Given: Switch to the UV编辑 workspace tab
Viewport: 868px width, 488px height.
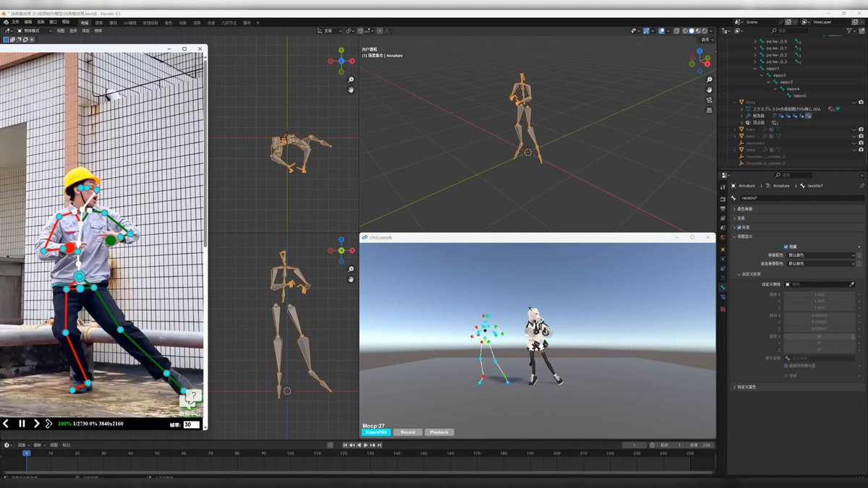Looking at the screenshot, I should [130, 22].
